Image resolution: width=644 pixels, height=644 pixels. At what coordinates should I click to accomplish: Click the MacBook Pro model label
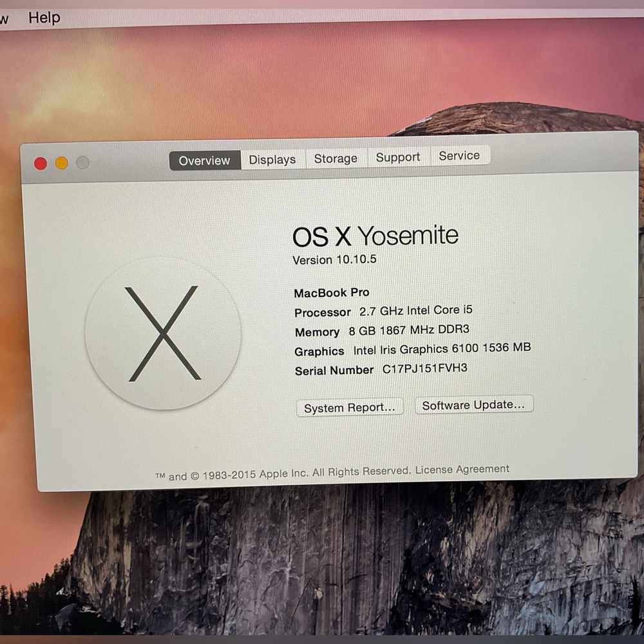pyautogui.click(x=332, y=292)
